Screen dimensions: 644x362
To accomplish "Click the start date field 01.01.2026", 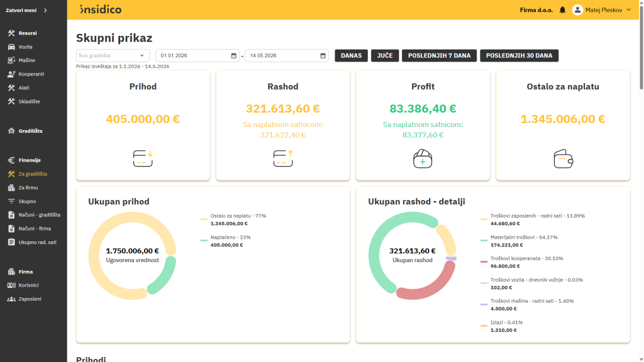I will pyautogui.click(x=197, y=55).
